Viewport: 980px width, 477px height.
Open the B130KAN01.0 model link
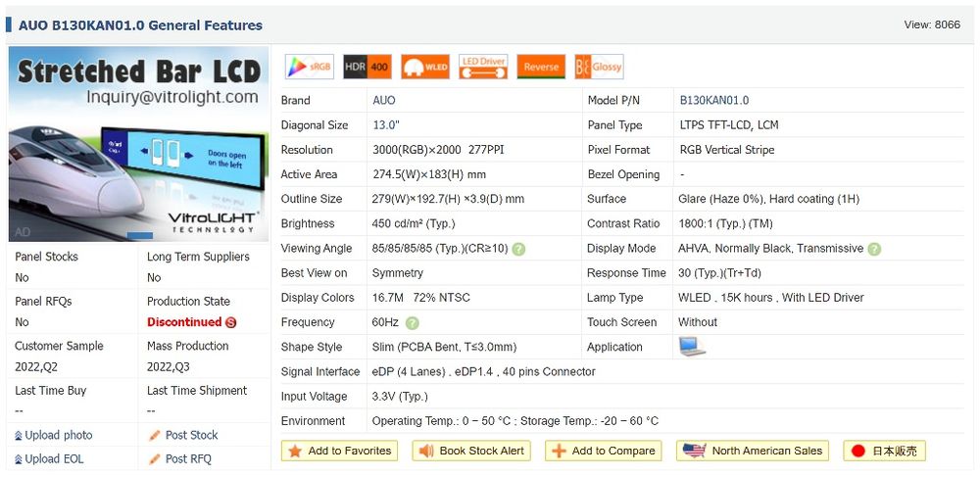point(714,101)
